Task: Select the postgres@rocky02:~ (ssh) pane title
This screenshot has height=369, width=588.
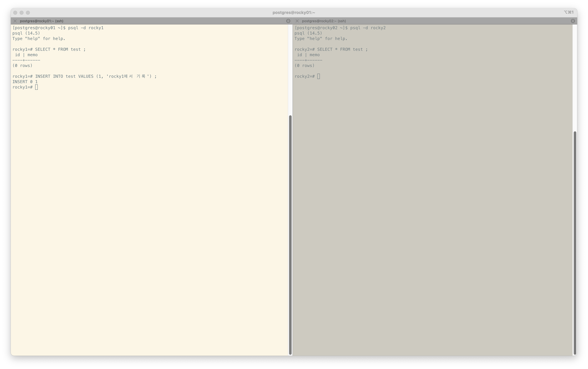Action: pos(324,21)
